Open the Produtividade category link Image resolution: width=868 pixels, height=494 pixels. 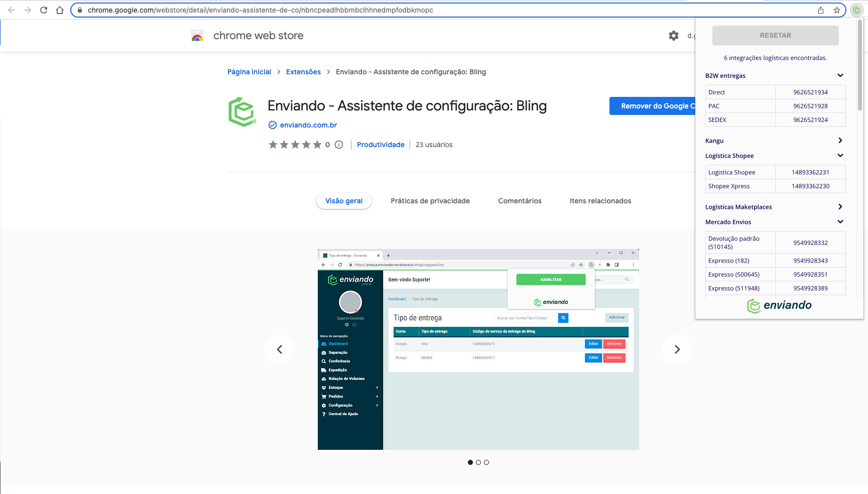[381, 145]
